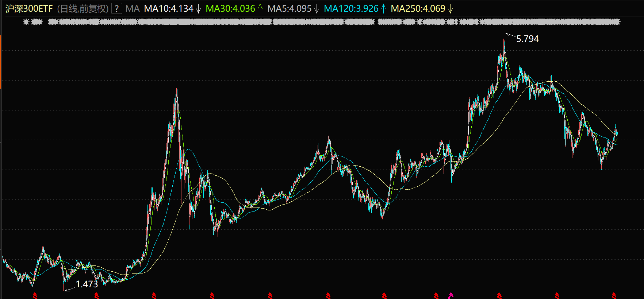This screenshot has width=644, height=299.
Task: Select the cyan MA120:3.926 value
Action: (x=351, y=8)
